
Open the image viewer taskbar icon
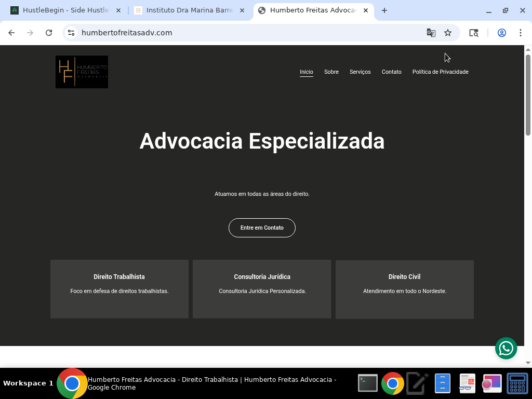[x=492, y=383]
